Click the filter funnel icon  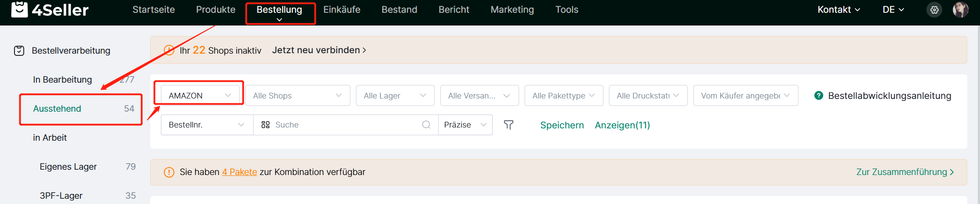click(508, 125)
